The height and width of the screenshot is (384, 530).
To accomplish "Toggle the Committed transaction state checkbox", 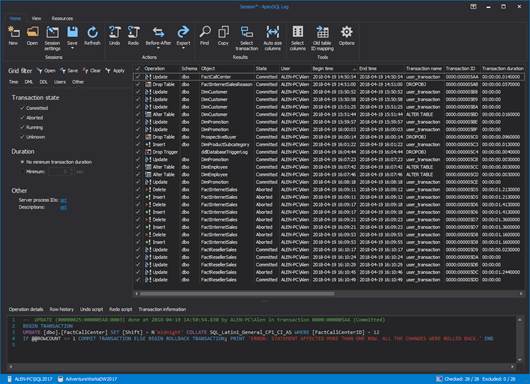I will [22, 108].
